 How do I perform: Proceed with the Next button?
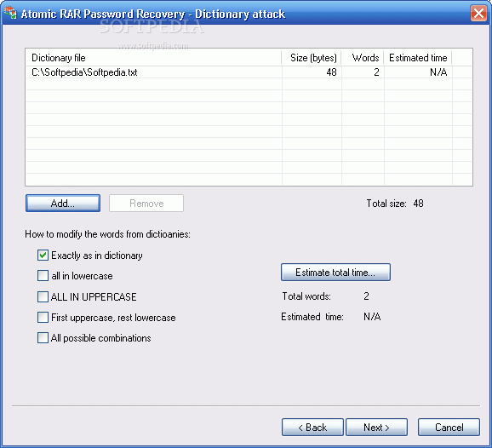click(x=376, y=428)
